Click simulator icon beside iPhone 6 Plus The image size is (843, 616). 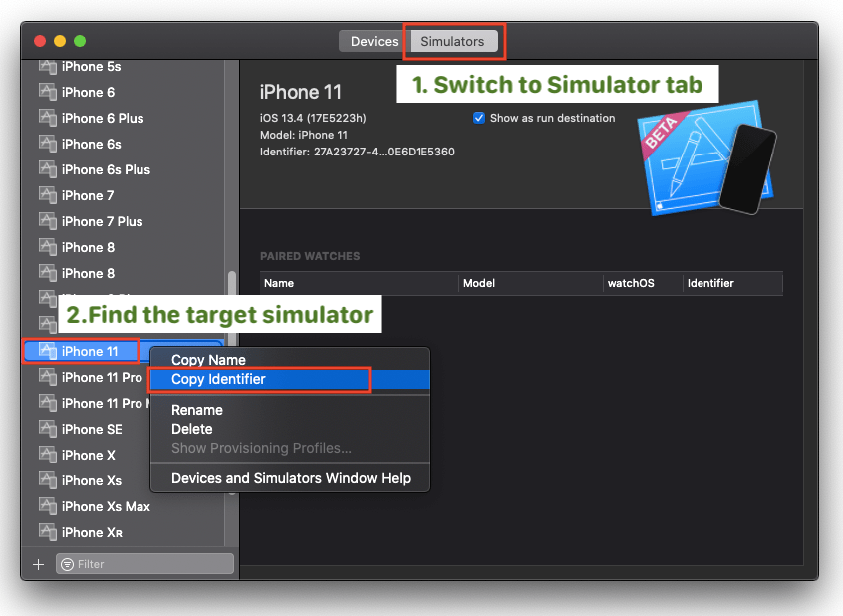(48, 118)
